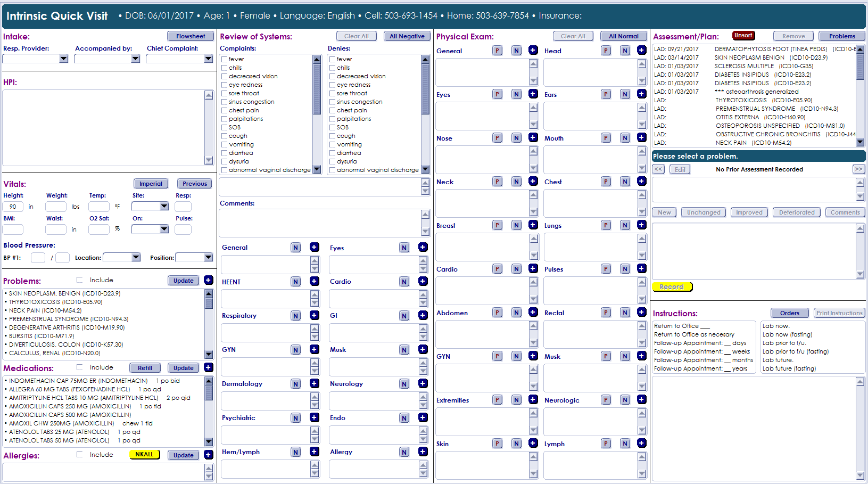Click the Flowsheet button
This screenshot has width=868, height=484.
(191, 36)
